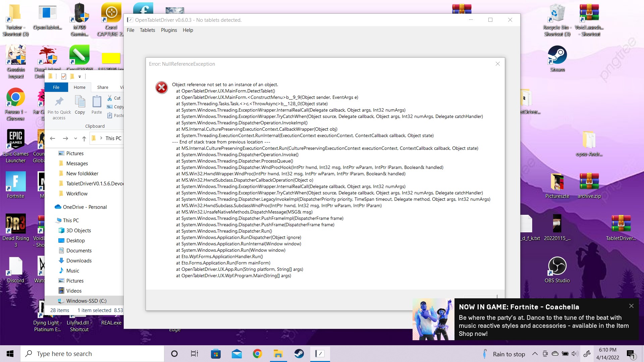Viewport: 644px width, 362px height.
Task: Select Windows-SSD (C:) drive
Action: (86, 301)
